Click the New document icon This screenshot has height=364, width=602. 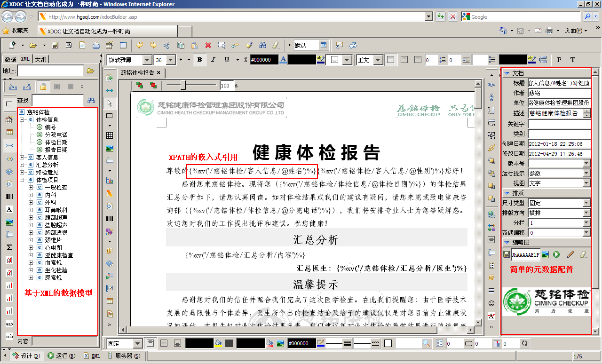coord(12,45)
